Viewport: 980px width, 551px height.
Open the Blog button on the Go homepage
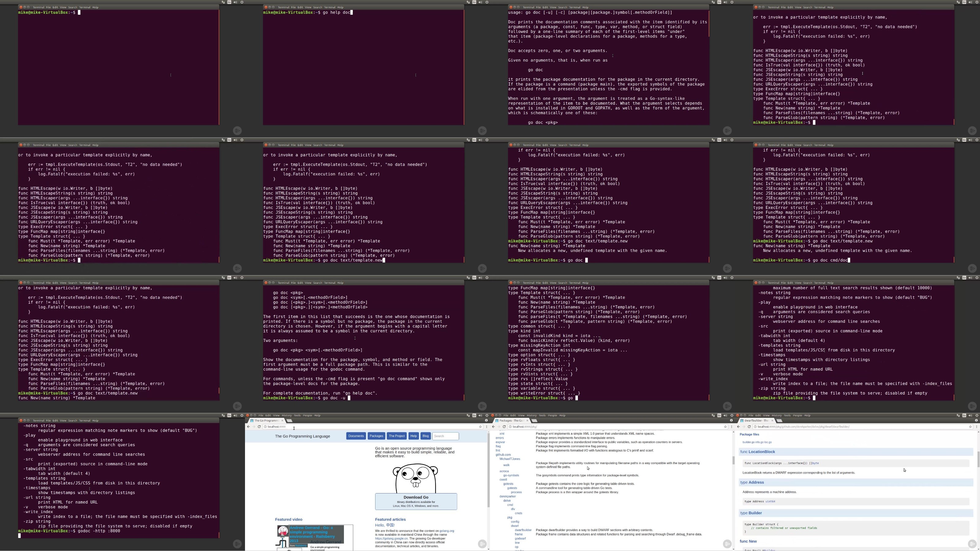pyautogui.click(x=425, y=436)
